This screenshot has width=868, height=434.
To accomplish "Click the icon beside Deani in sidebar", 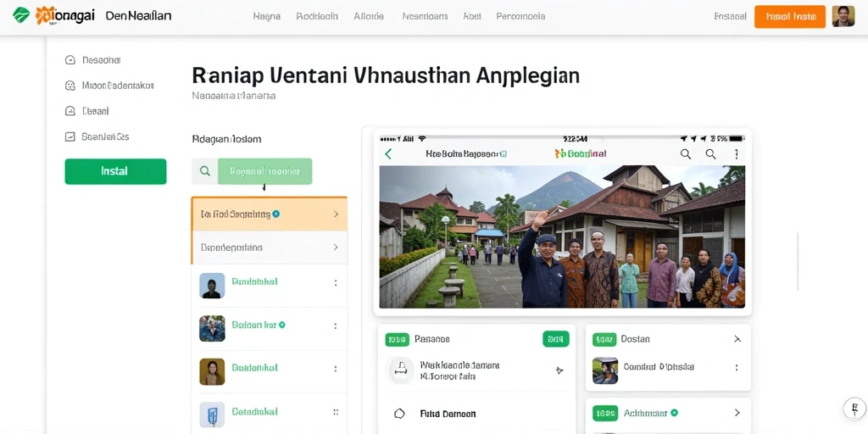I will click(x=70, y=111).
